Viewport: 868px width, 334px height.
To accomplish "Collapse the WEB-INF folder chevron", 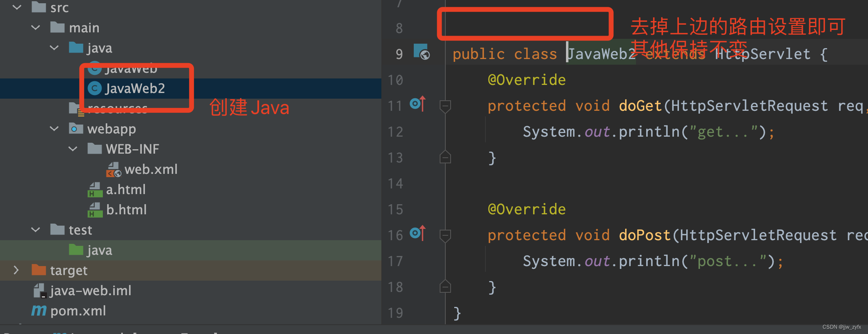I will [x=73, y=149].
